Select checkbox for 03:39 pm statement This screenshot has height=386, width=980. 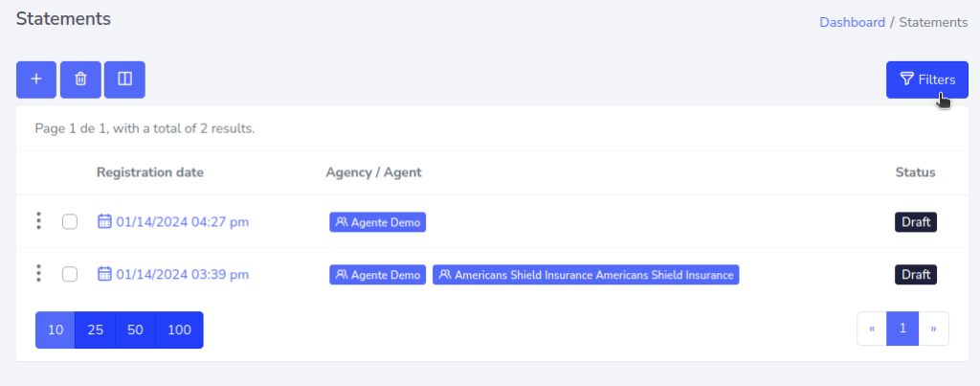[x=70, y=275]
